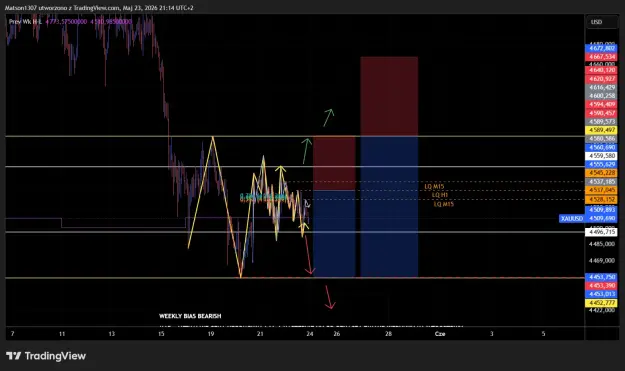
Task: Select the WEEKLY BIAS BEARISH note
Action: tap(190, 316)
